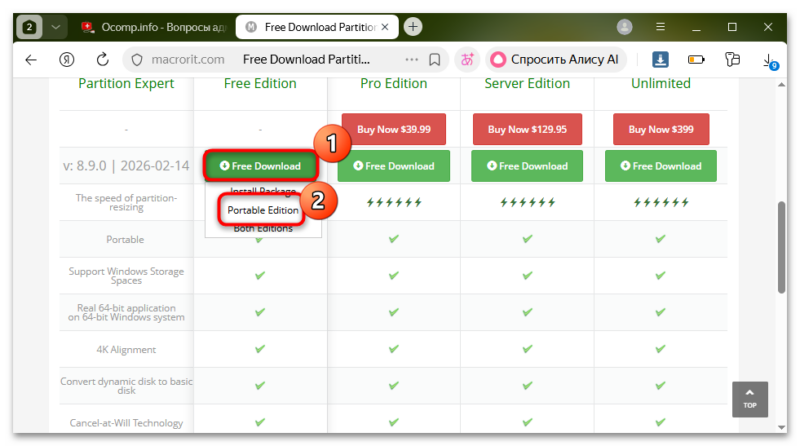The width and height of the screenshot is (800, 446).
Task: Go back with the browser back arrow
Action: [31, 60]
